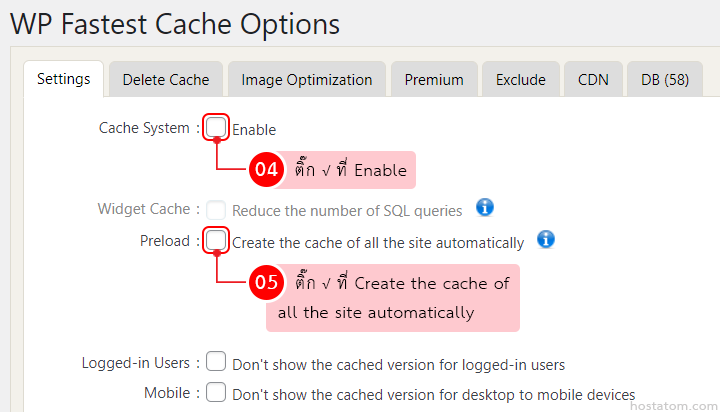Screen dimensions: 720x412
Task: Click the Widget Cache checkbox
Action: point(216,210)
